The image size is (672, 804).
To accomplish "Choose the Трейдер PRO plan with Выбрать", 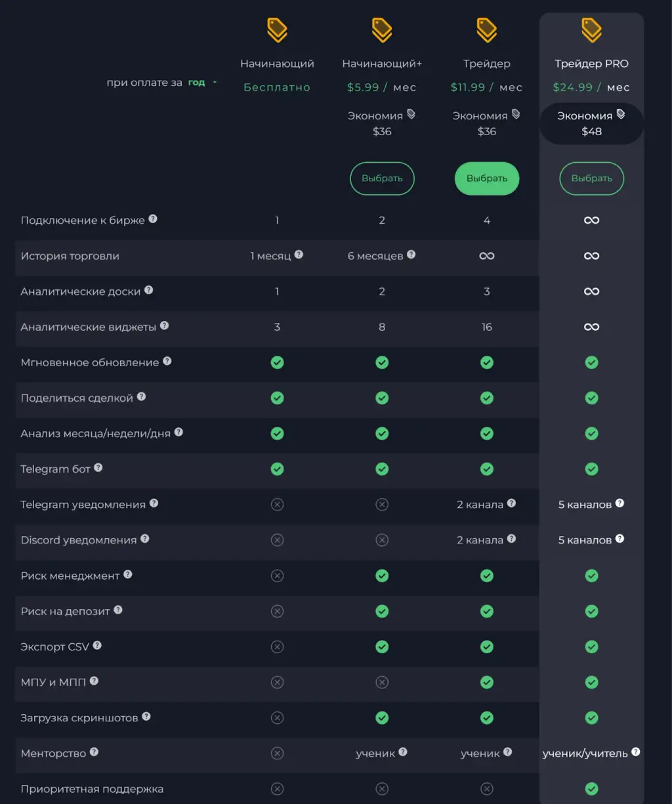I will pos(592,179).
